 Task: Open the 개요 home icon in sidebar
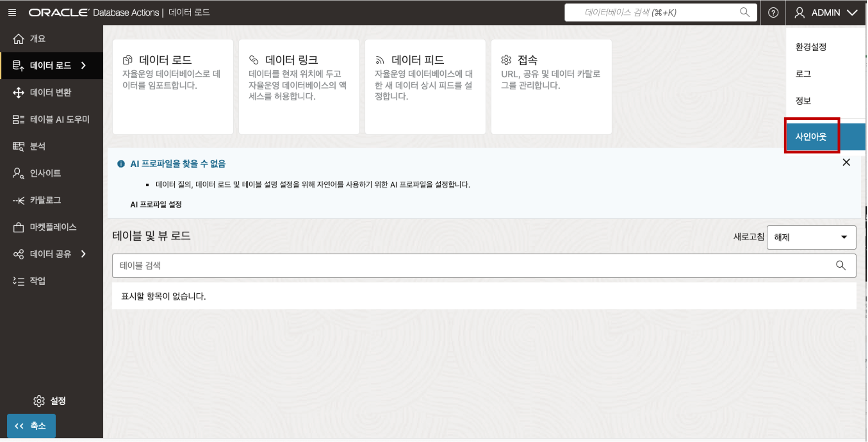click(x=19, y=39)
